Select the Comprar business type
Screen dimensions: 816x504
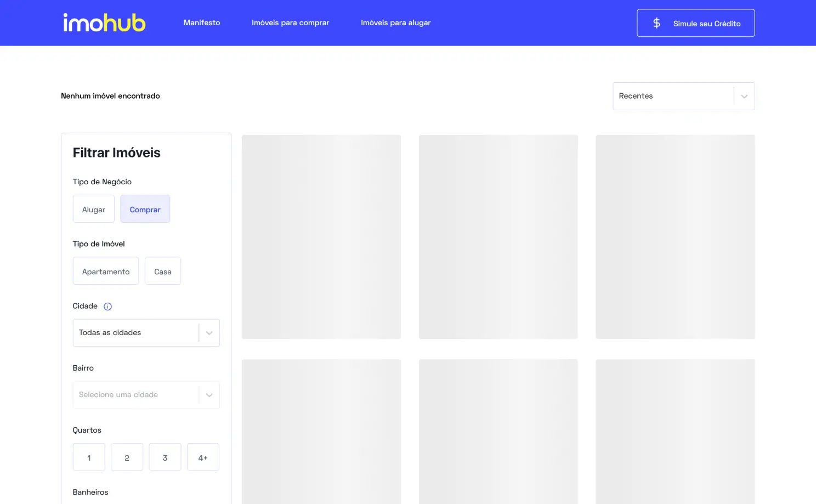click(145, 209)
